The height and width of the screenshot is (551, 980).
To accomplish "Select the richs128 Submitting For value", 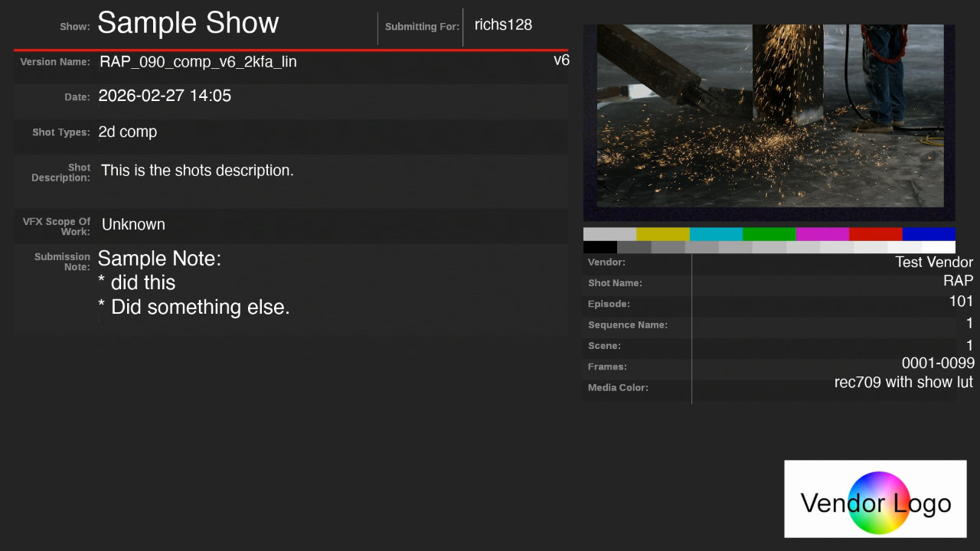I will (503, 24).
